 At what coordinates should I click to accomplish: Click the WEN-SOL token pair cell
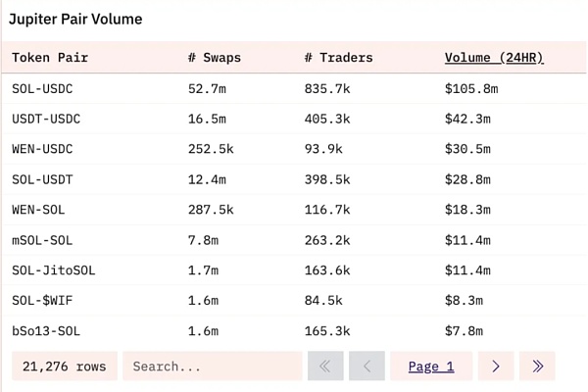click(x=38, y=210)
